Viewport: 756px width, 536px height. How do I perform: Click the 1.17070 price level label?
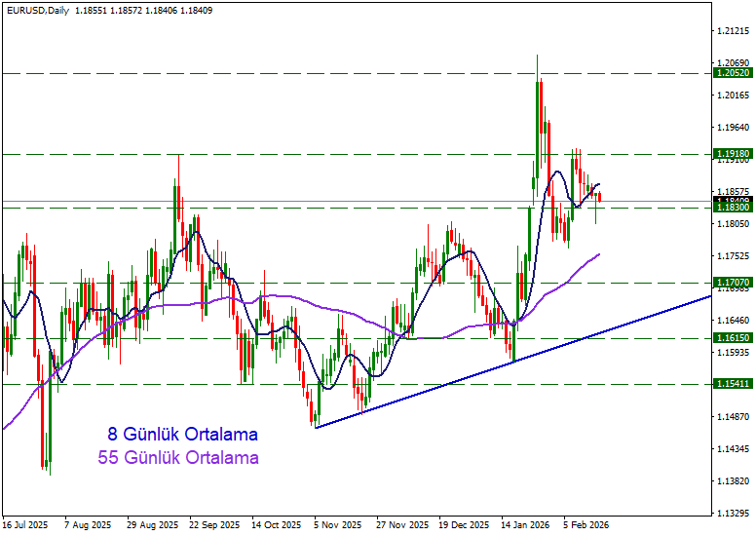pos(732,283)
